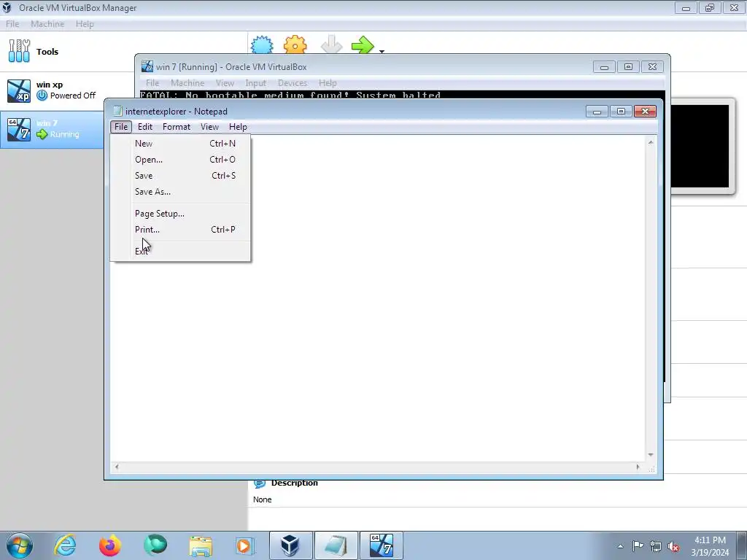Screen dimensions: 747x560
Task: Click the muted volume tray icon
Action: 673,546
